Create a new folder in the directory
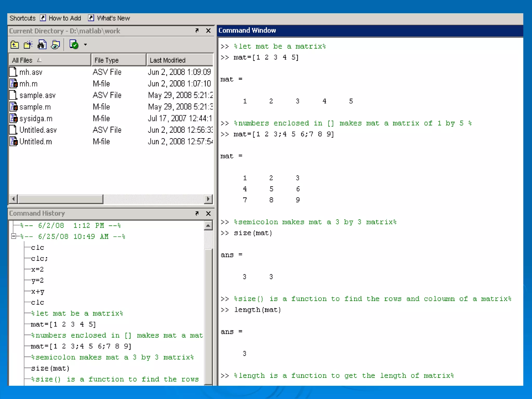 (x=28, y=45)
